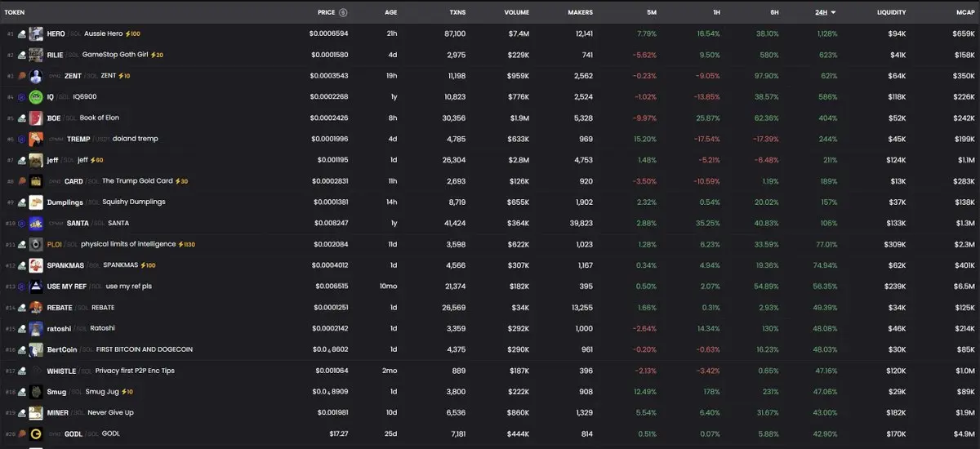Viewport: 980px width, 449px height.
Task: Open the doland tremp pair
Action: tap(136, 139)
